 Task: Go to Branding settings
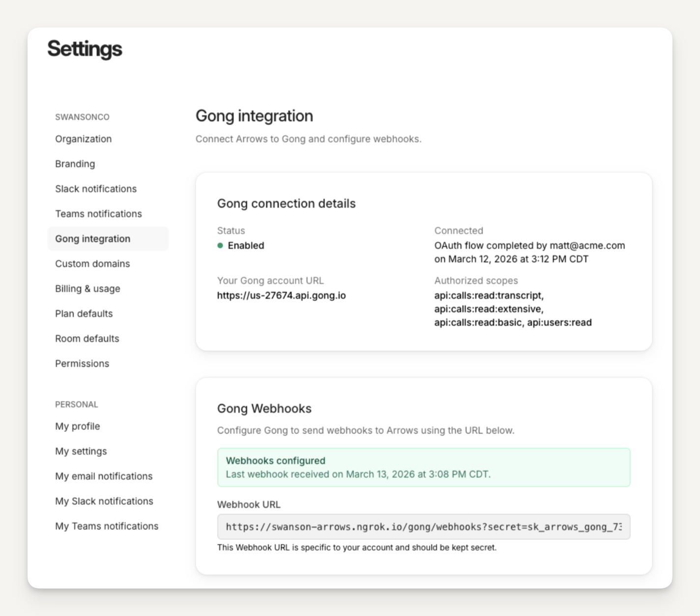(75, 164)
